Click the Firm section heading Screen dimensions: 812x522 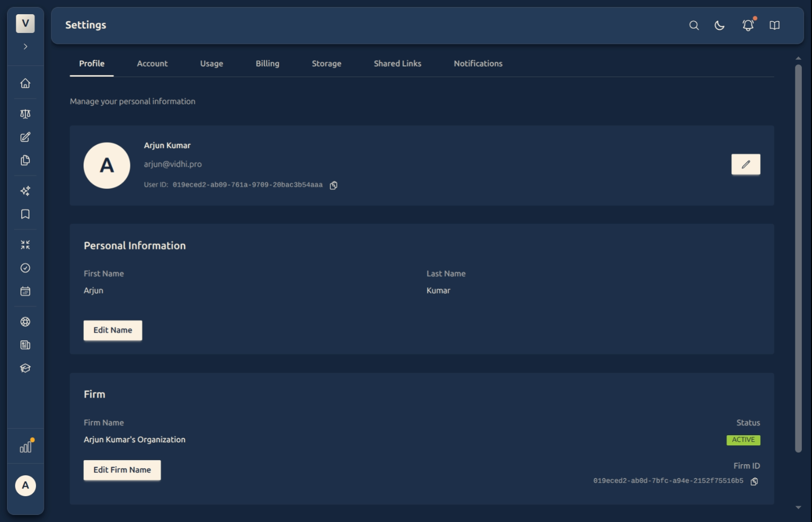click(x=94, y=394)
